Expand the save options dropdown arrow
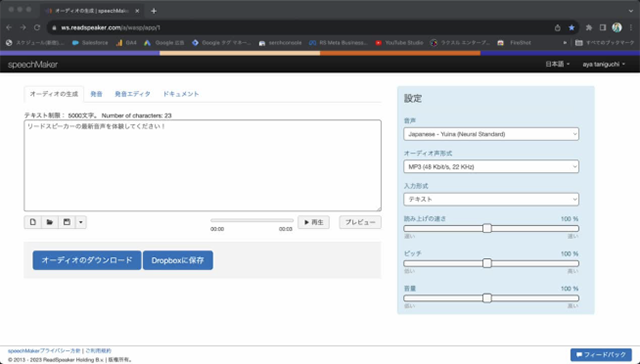Screen dimensions: 640x364 pos(81,222)
